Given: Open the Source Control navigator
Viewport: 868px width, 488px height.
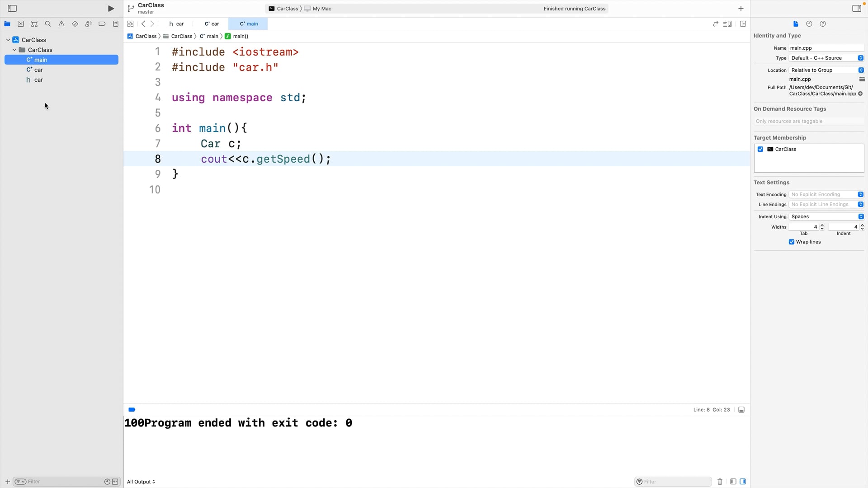Looking at the screenshot, I should pyautogui.click(x=21, y=24).
